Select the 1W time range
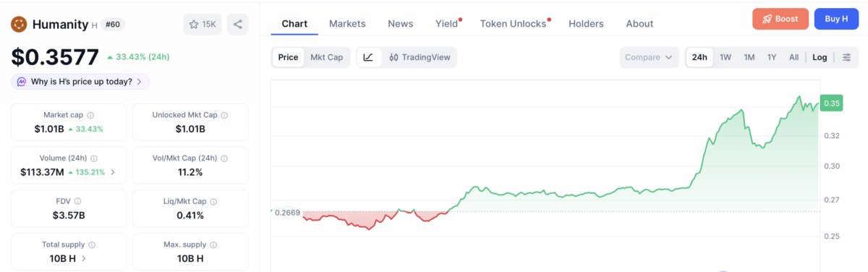The width and height of the screenshot is (868, 272). (726, 57)
